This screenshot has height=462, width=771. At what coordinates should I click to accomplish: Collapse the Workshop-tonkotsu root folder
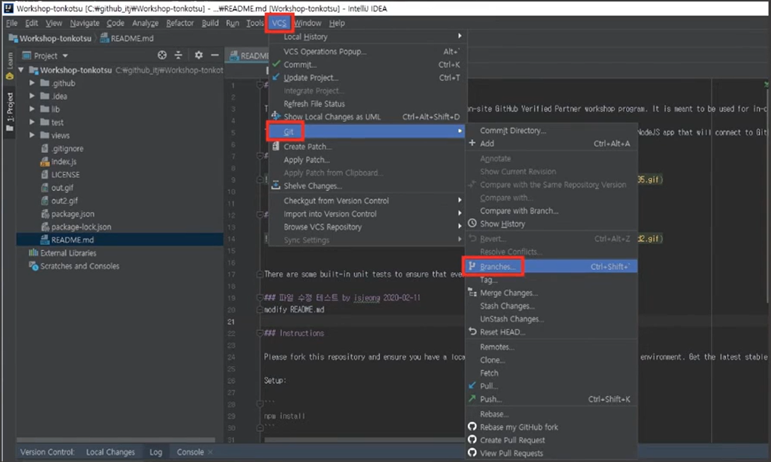pyautogui.click(x=21, y=70)
